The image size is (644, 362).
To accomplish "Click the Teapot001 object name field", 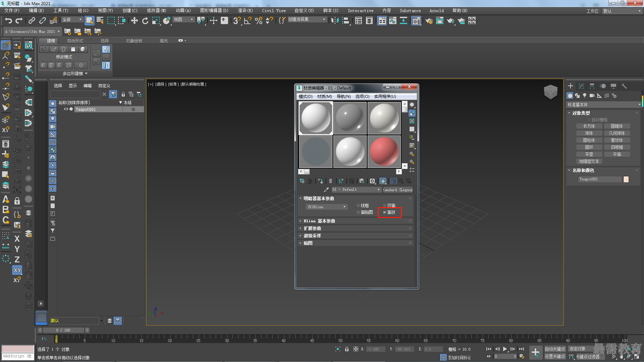I will point(600,179).
